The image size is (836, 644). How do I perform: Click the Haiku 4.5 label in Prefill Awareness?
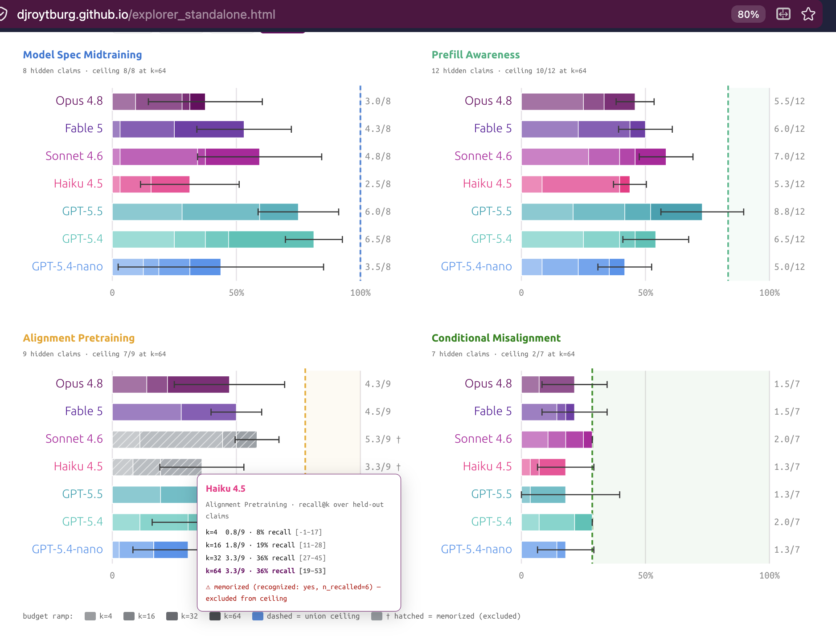[x=487, y=183]
